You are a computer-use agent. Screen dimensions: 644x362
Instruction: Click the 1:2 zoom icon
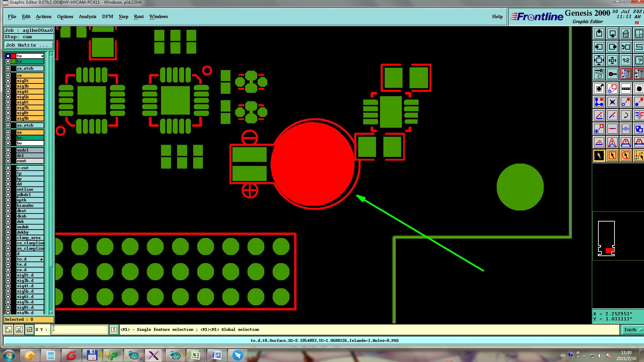[x=626, y=60]
